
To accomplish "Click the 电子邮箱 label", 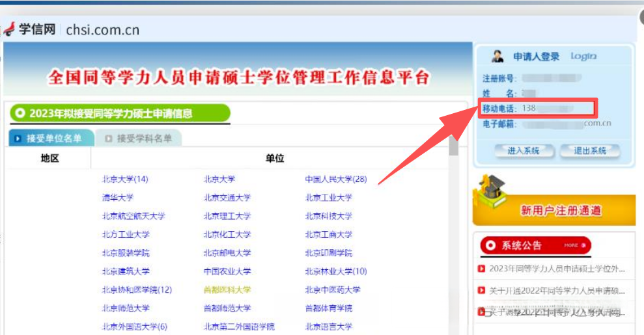I will pos(499,124).
